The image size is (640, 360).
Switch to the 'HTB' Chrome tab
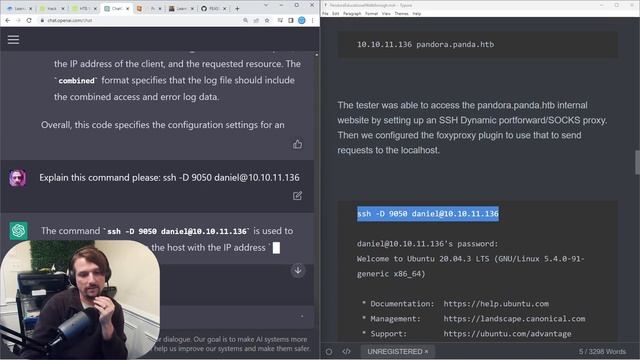tap(84, 8)
